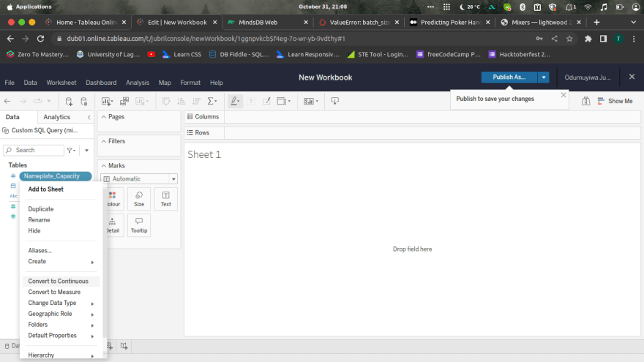The image size is (644, 362).
Task: Dismiss the Publish to save tooltip
Action: point(563,95)
